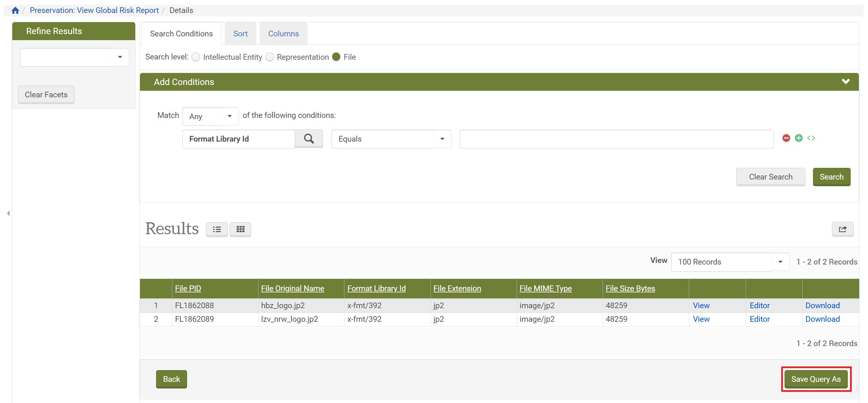Collapse the Add Conditions section chevron

846,82
